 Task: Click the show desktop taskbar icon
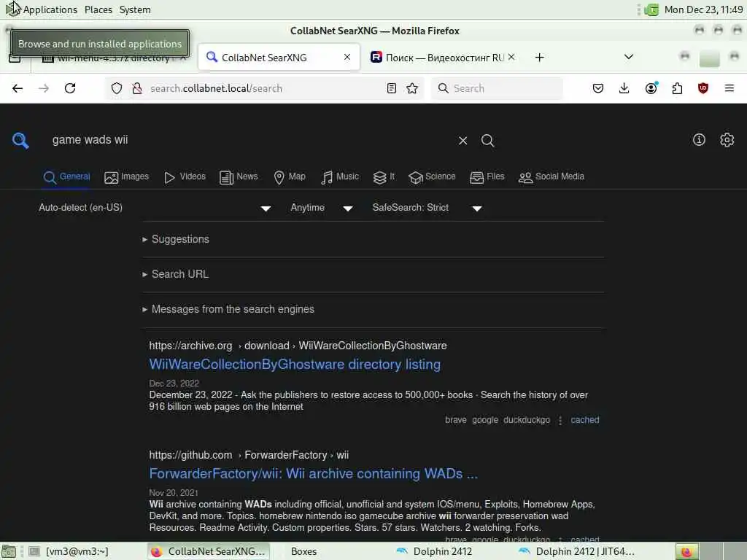9,551
